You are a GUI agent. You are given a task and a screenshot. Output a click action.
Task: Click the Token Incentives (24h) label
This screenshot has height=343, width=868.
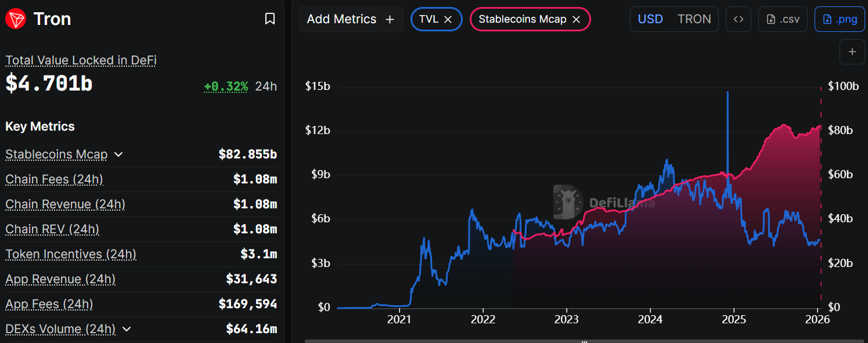point(71,254)
